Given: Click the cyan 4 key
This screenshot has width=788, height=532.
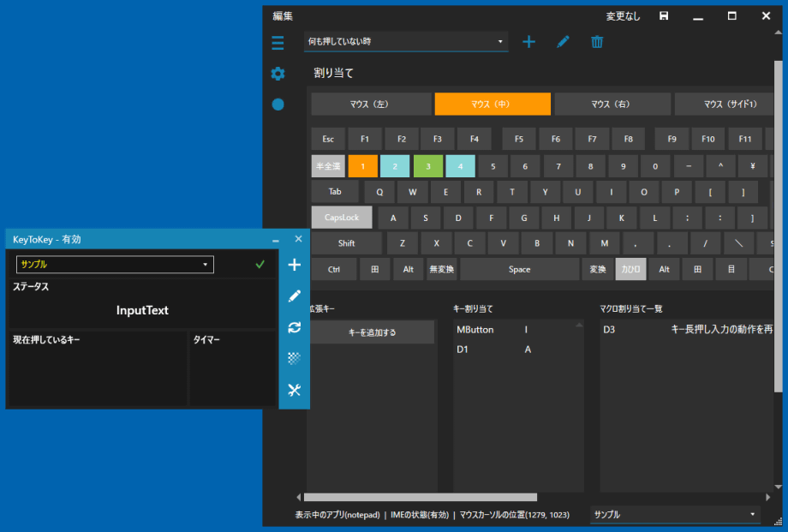Looking at the screenshot, I should coord(460,166).
